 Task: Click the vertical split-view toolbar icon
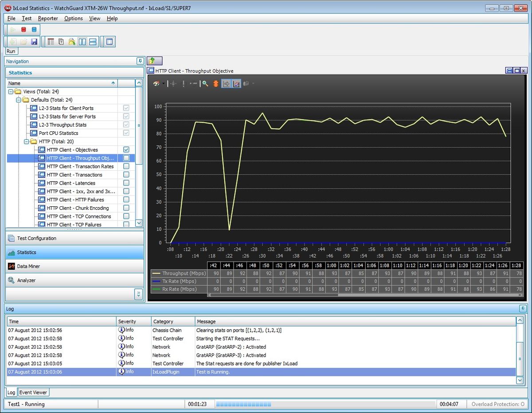[x=82, y=41]
